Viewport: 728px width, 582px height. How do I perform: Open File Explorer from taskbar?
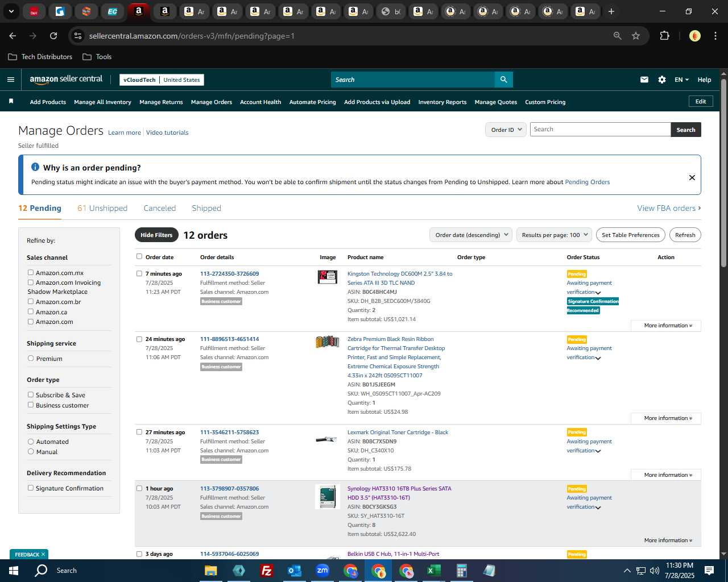point(211,571)
